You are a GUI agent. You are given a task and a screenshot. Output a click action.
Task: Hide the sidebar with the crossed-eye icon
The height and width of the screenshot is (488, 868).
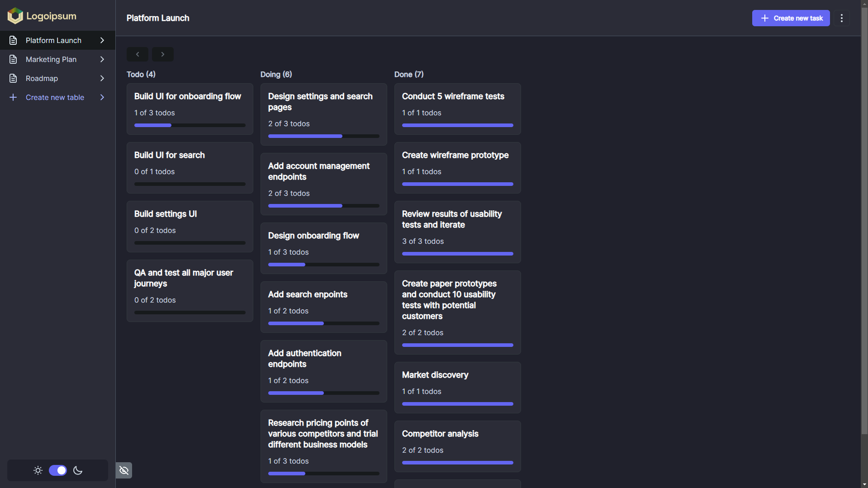[x=124, y=470]
